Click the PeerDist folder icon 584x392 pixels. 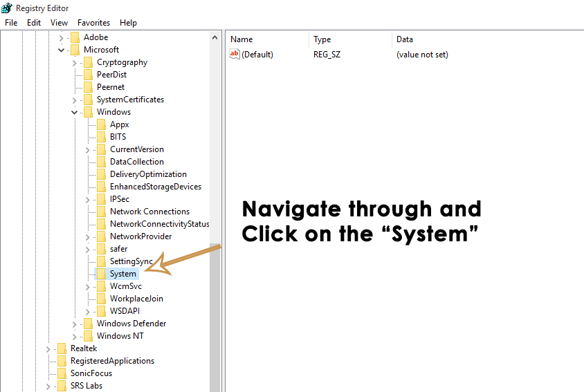pyautogui.click(x=89, y=75)
